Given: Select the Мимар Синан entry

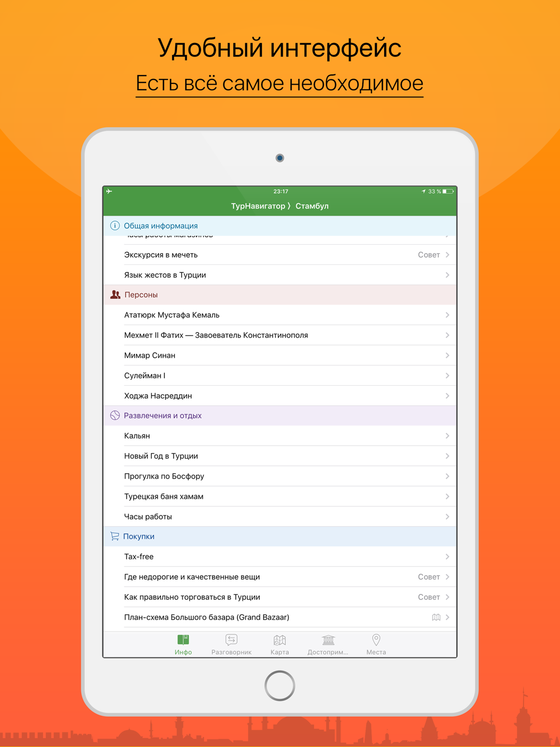Looking at the screenshot, I should click(x=280, y=355).
